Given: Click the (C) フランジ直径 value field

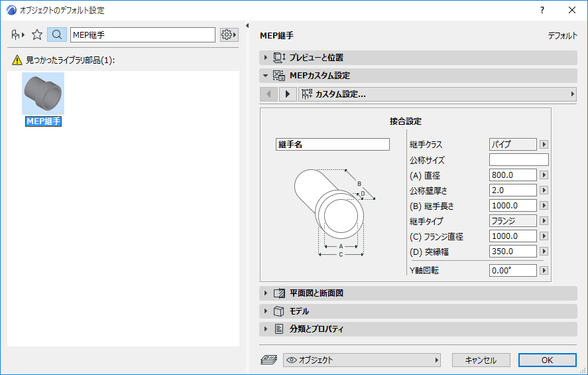Looking at the screenshot, I should (x=512, y=236).
